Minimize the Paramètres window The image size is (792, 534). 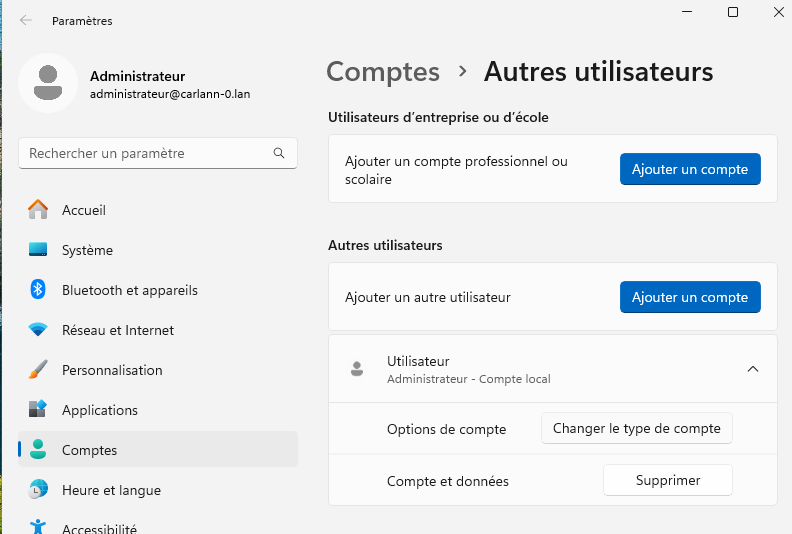(687, 12)
